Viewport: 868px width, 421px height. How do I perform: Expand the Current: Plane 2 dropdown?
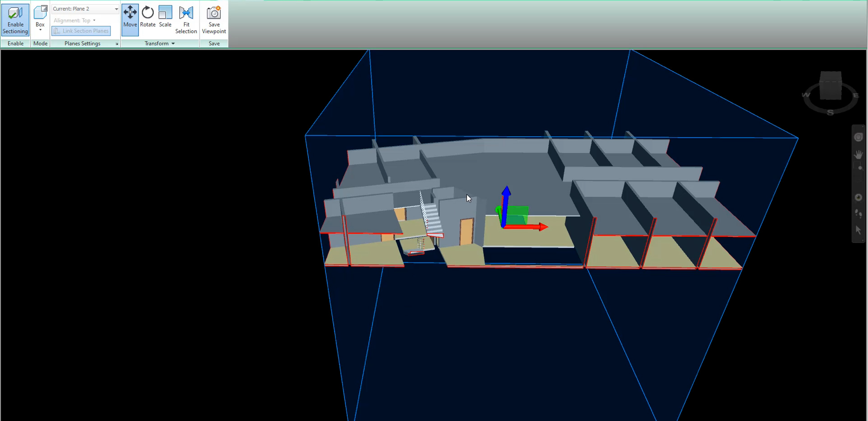point(116,9)
